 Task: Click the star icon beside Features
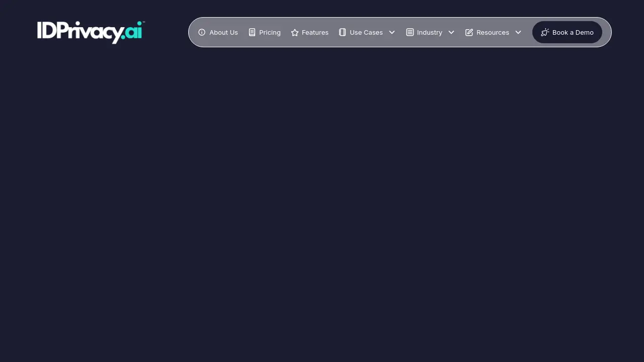point(295,32)
